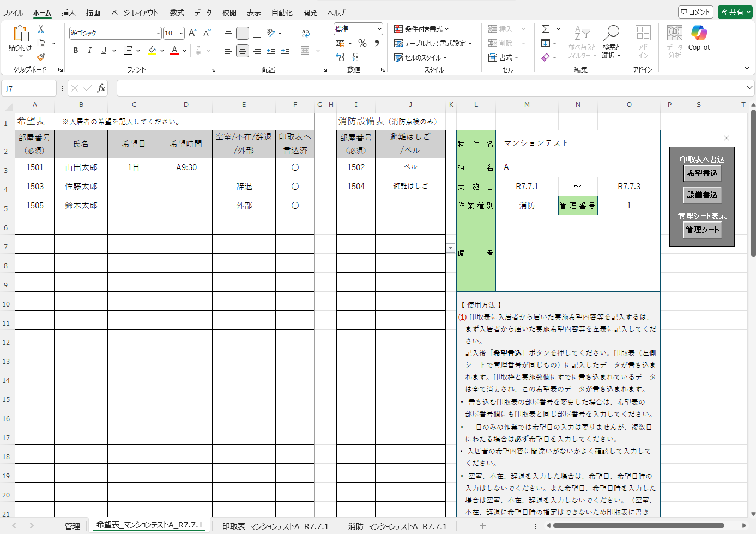Click the Cut scissors icon
Image resolution: width=756 pixels, height=534 pixels.
point(40,29)
